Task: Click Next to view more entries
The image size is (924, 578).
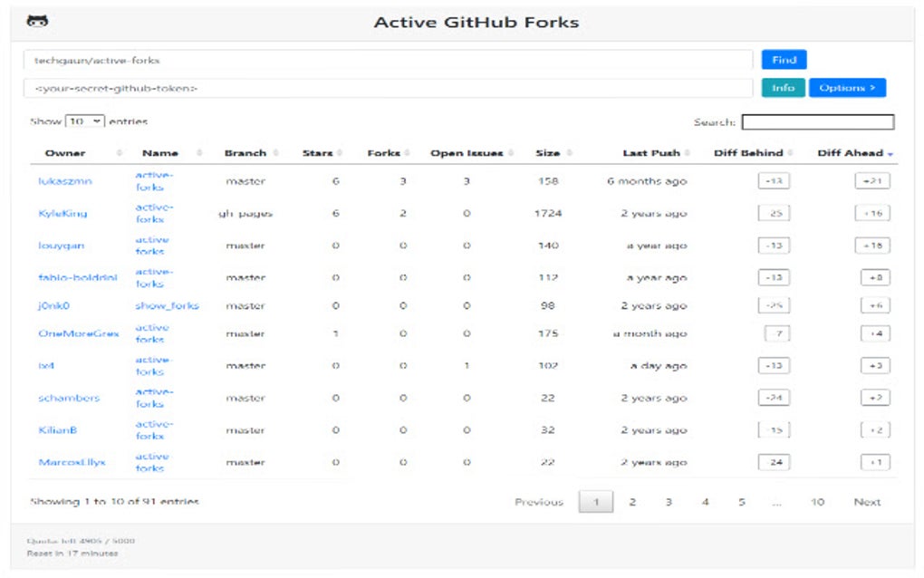Action: click(867, 502)
